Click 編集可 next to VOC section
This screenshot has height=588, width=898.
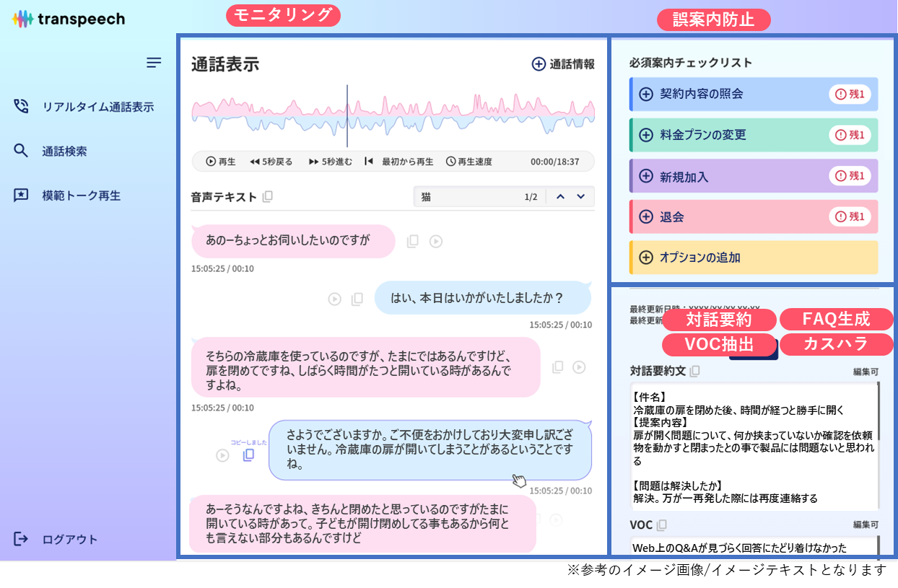pos(864,525)
